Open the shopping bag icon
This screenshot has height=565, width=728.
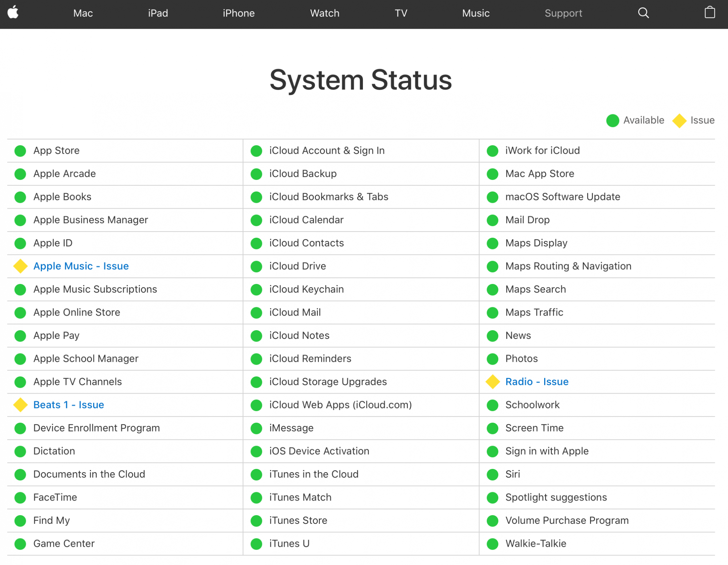click(709, 12)
